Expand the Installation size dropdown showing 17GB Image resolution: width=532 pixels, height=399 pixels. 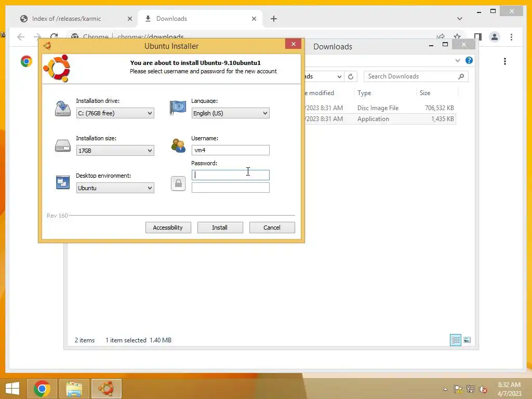point(115,150)
